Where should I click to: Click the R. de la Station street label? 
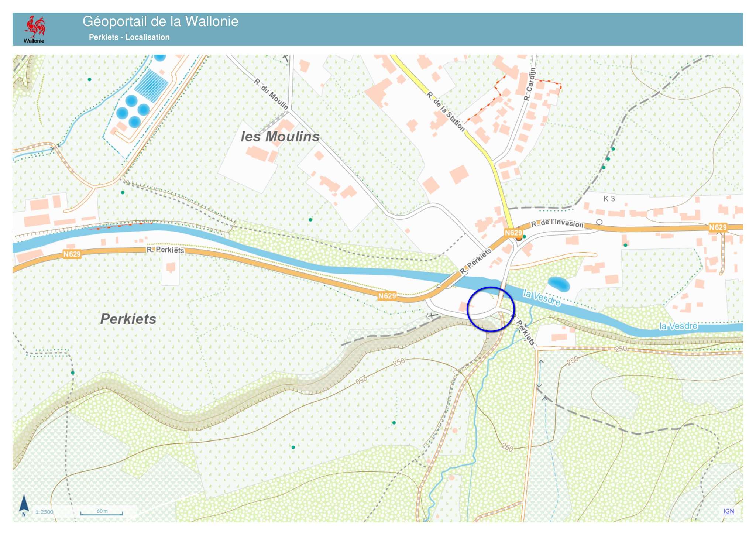click(445, 112)
